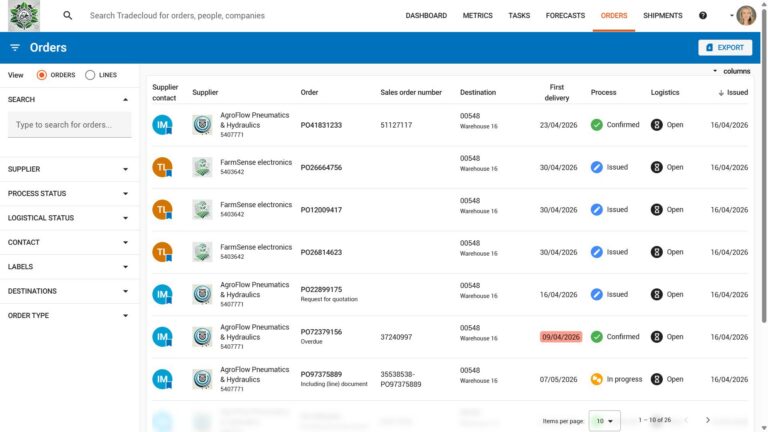Viewport: 768px width, 432px height.
Task: Click FarmSense supplier logo for PO26664756
Action: (202, 167)
